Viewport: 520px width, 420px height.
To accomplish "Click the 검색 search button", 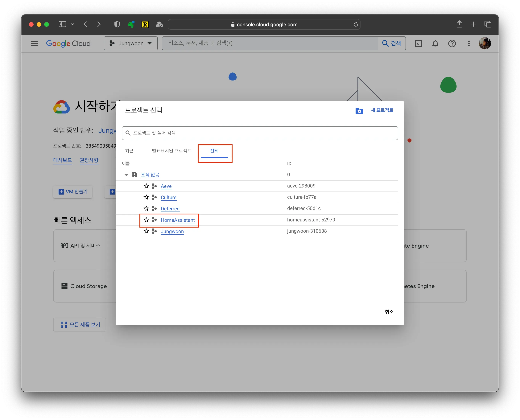I will pyautogui.click(x=391, y=43).
